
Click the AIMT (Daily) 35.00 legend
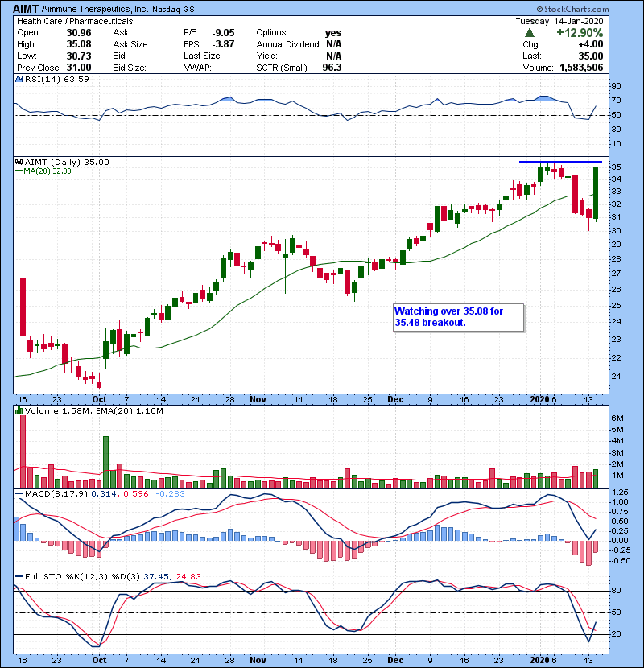pos(67,163)
